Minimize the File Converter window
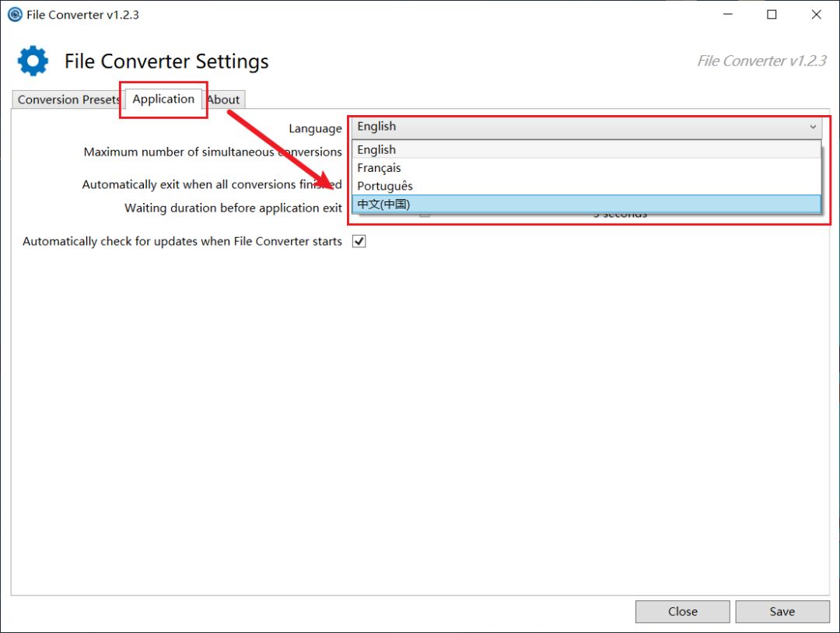This screenshot has height=633, width=840. pos(727,15)
